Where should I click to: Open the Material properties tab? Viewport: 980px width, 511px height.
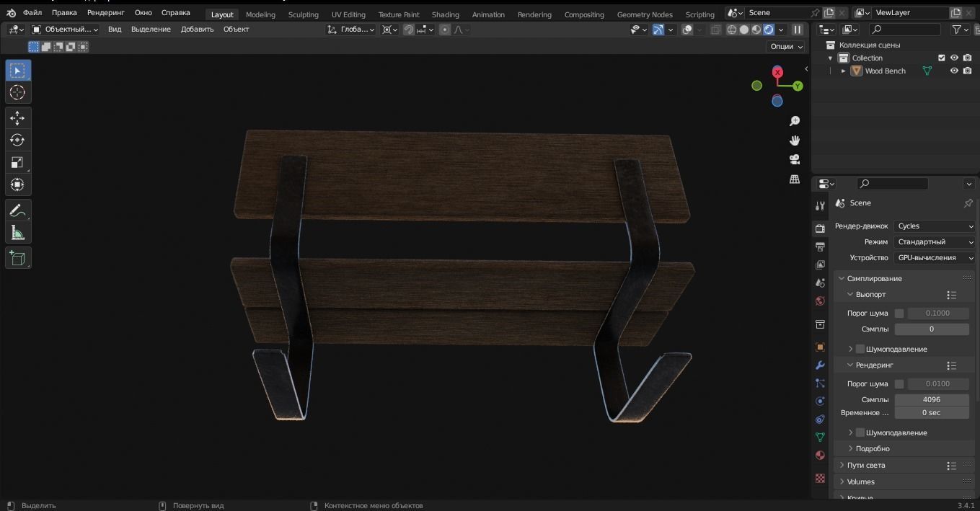point(820,456)
